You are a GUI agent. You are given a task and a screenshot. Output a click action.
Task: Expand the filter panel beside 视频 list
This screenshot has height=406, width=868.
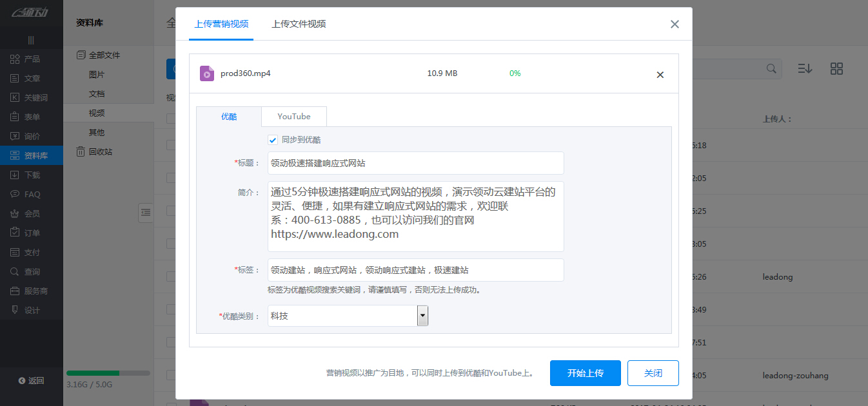[146, 213]
